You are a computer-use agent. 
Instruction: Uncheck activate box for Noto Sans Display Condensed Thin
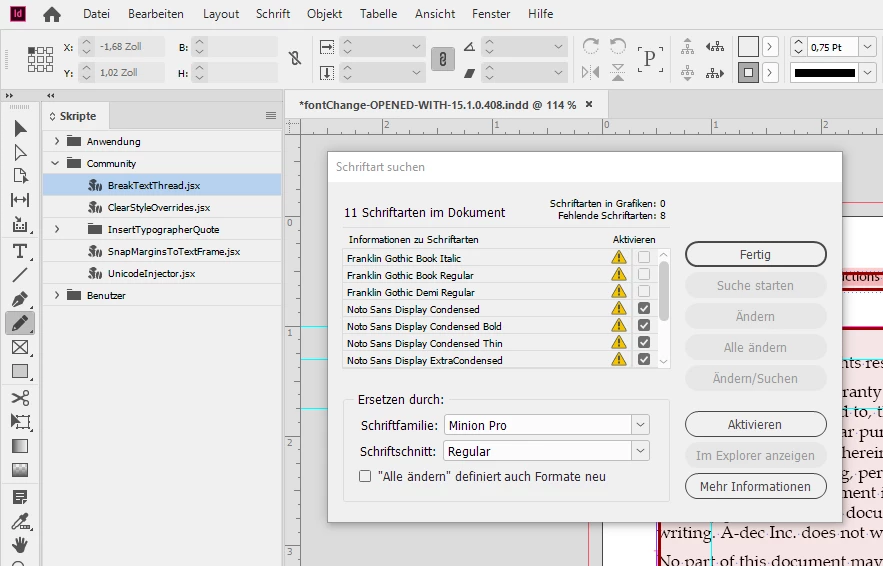coord(644,342)
